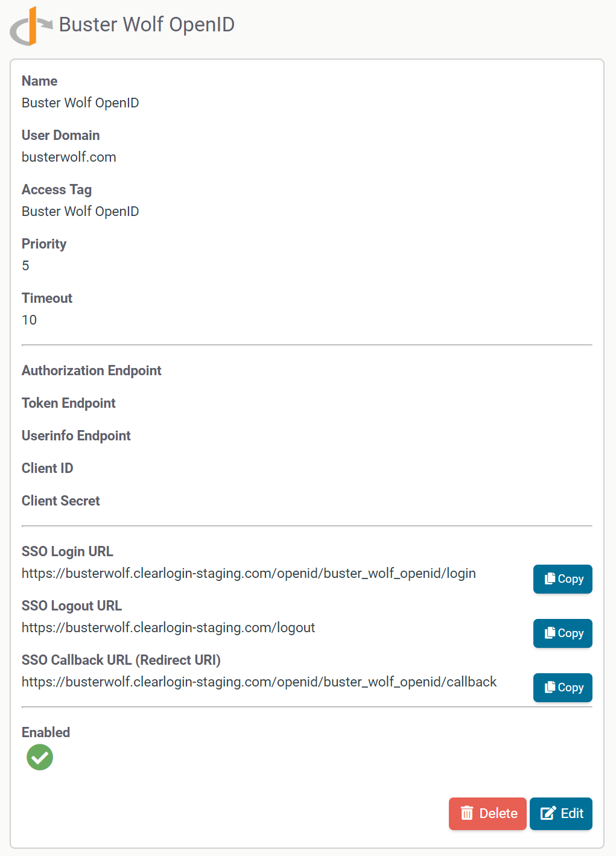616x856 pixels.
Task: Copy the SSO Logout URL
Action: coord(562,633)
